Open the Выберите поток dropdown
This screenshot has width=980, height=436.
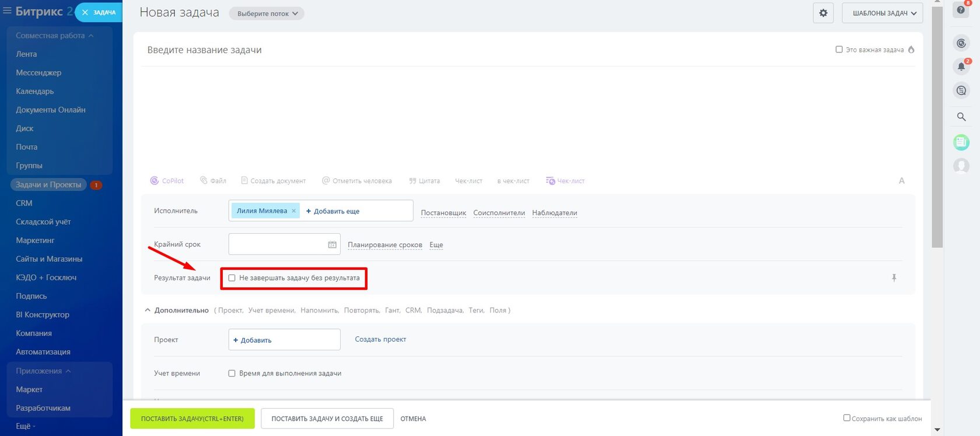pos(267,13)
